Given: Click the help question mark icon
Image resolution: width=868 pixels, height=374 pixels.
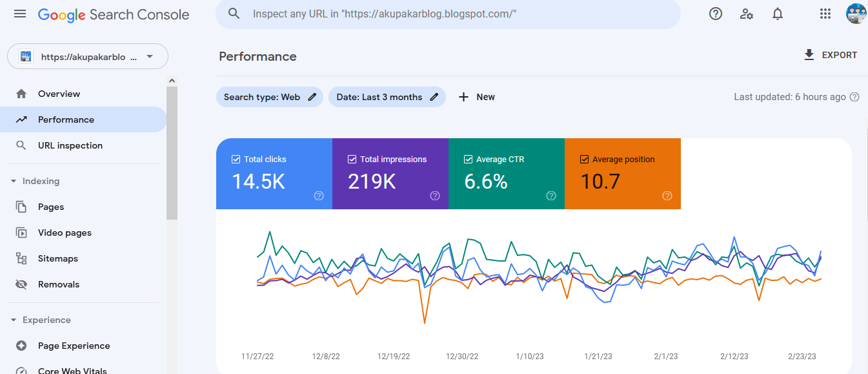Looking at the screenshot, I should click(715, 14).
